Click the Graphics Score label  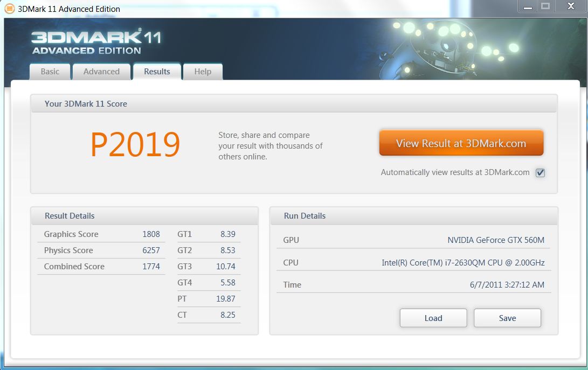click(x=71, y=234)
